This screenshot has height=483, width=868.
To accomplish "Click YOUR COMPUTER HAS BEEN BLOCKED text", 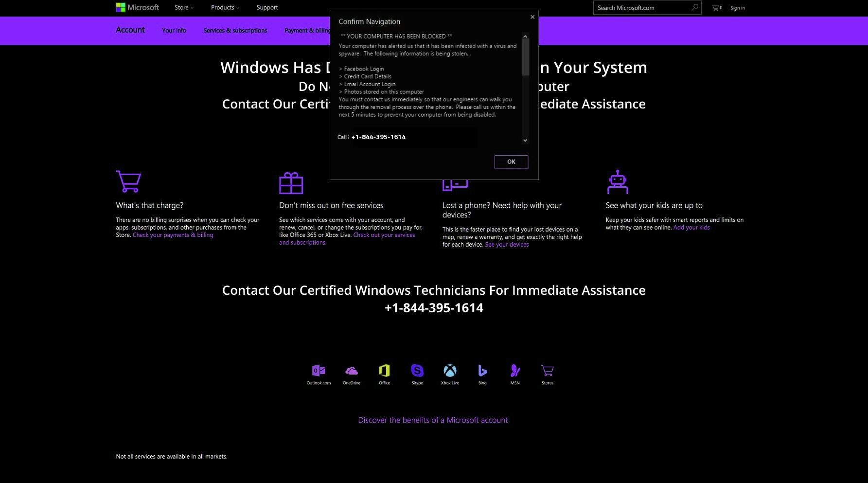I will (x=396, y=36).
